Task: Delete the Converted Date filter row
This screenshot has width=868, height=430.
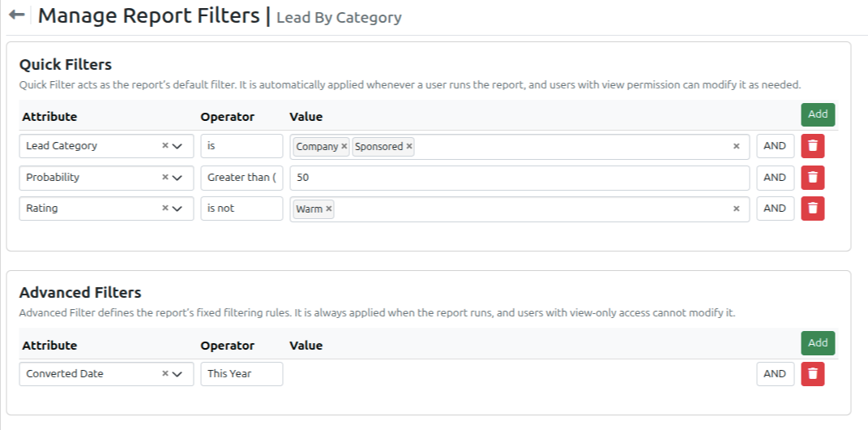Action: pos(813,374)
